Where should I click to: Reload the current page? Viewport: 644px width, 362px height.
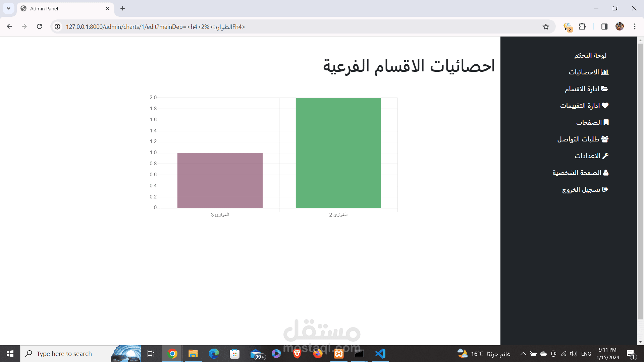(x=39, y=27)
